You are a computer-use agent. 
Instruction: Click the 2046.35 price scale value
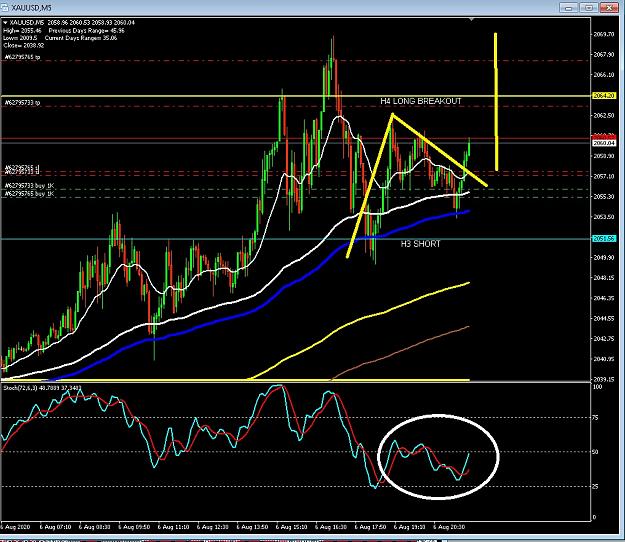point(603,298)
